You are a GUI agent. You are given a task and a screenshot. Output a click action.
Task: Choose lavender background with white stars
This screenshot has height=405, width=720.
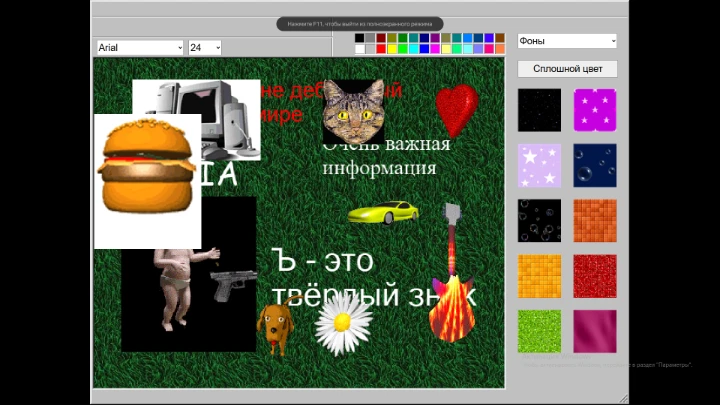pyautogui.click(x=540, y=165)
